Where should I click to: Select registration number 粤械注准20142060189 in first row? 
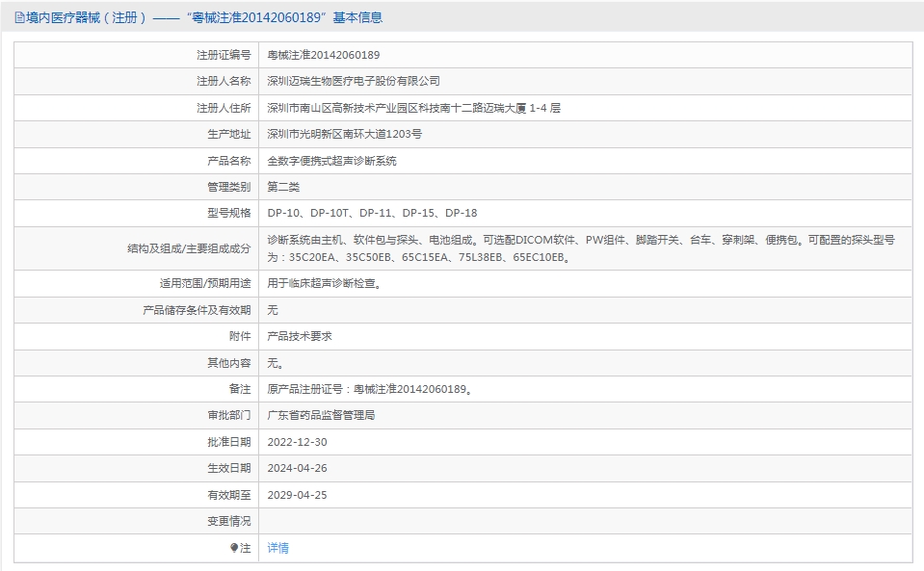(323, 55)
